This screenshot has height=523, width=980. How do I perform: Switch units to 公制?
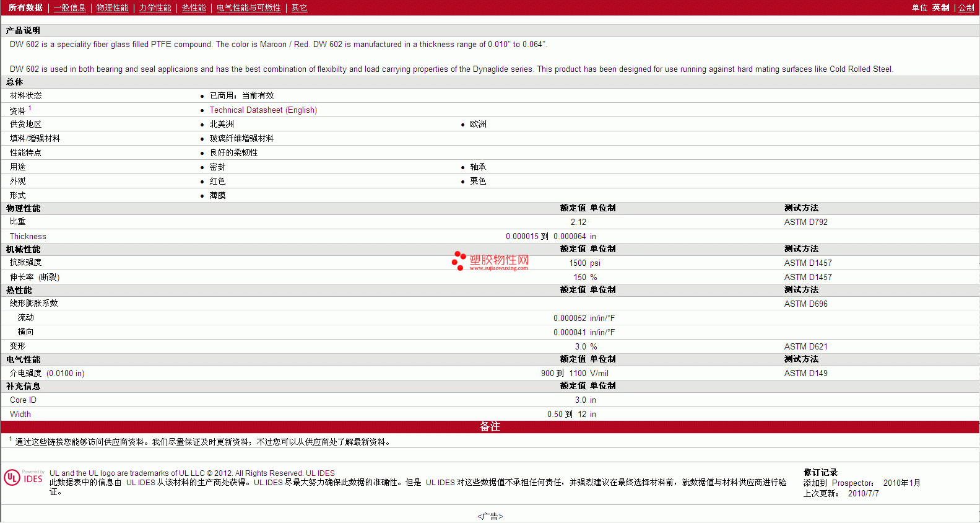[966, 7]
